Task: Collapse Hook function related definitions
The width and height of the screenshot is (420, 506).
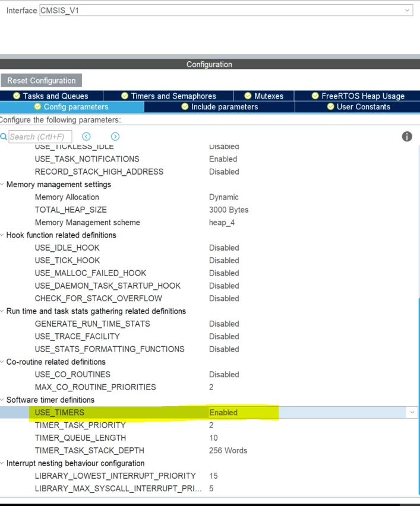Action: pos(2,235)
